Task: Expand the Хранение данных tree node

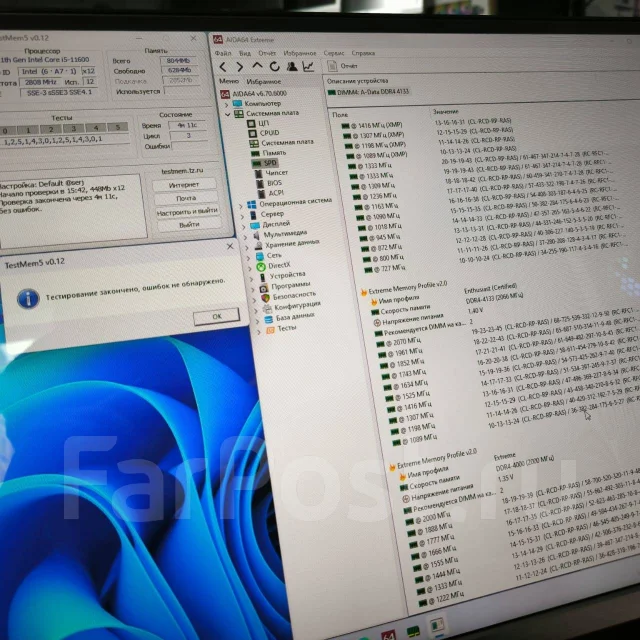Action: click(247, 247)
